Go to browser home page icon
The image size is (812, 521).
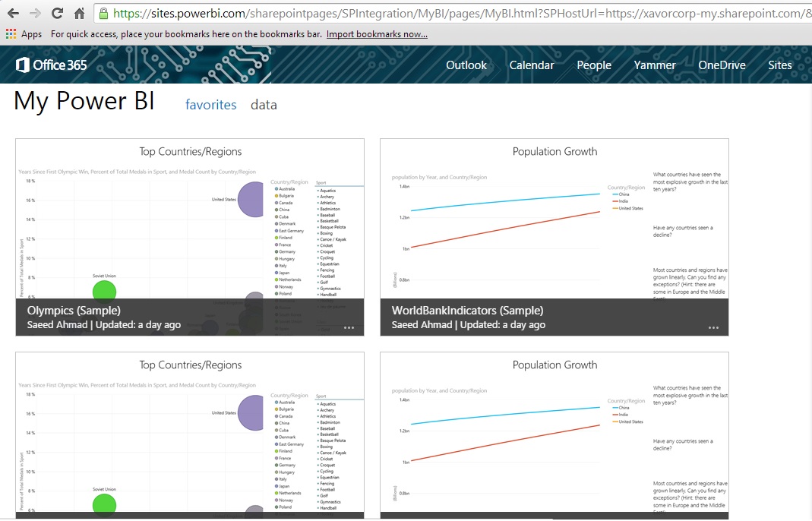pos(79,14)
